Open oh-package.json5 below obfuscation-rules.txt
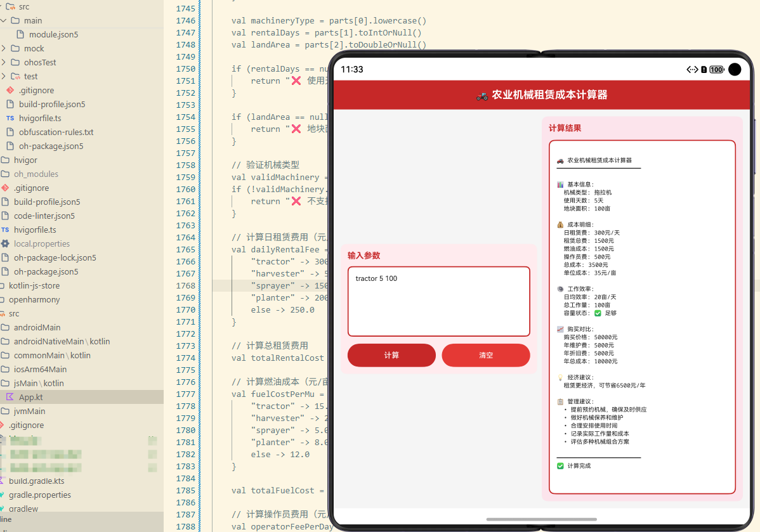Viewport: 760px width, 532px height. tap(51, 146)
